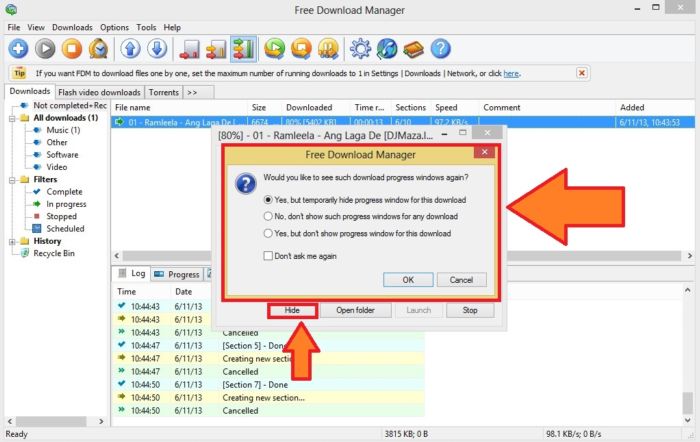Open settings via the gear icon
Screen dimensions: 700x442
360,49
